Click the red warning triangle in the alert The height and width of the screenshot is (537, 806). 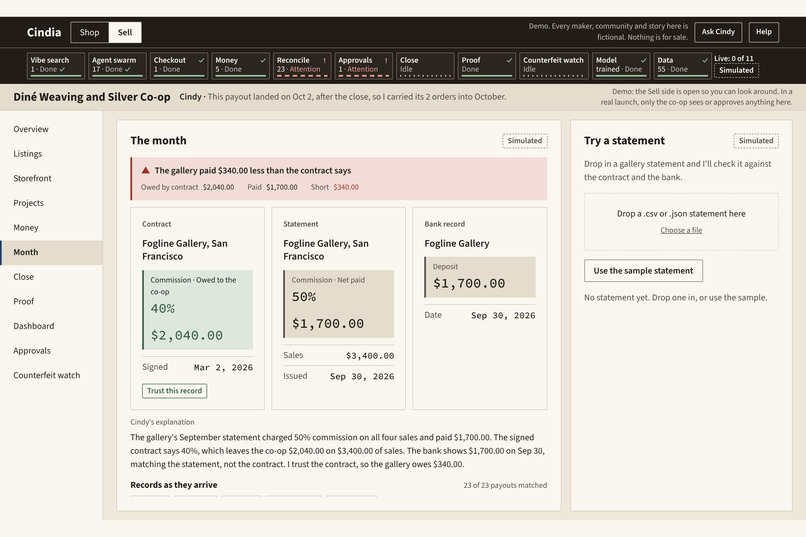[145, 170]
